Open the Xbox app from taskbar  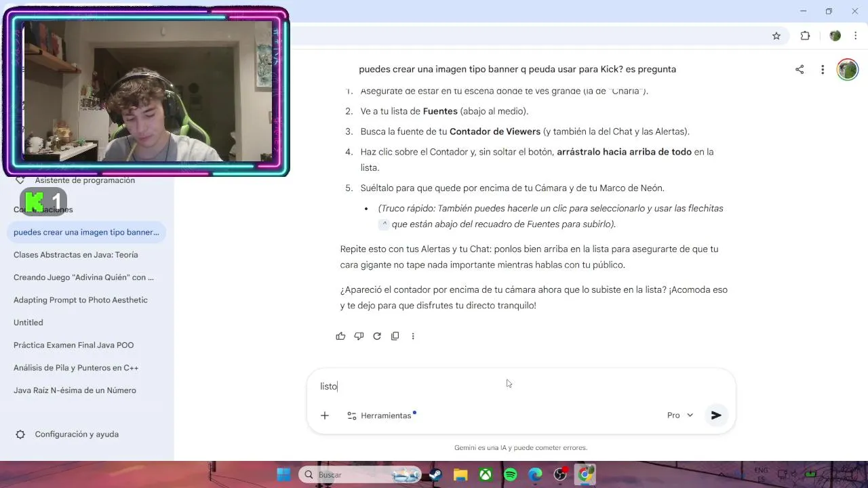click(486, 474)
